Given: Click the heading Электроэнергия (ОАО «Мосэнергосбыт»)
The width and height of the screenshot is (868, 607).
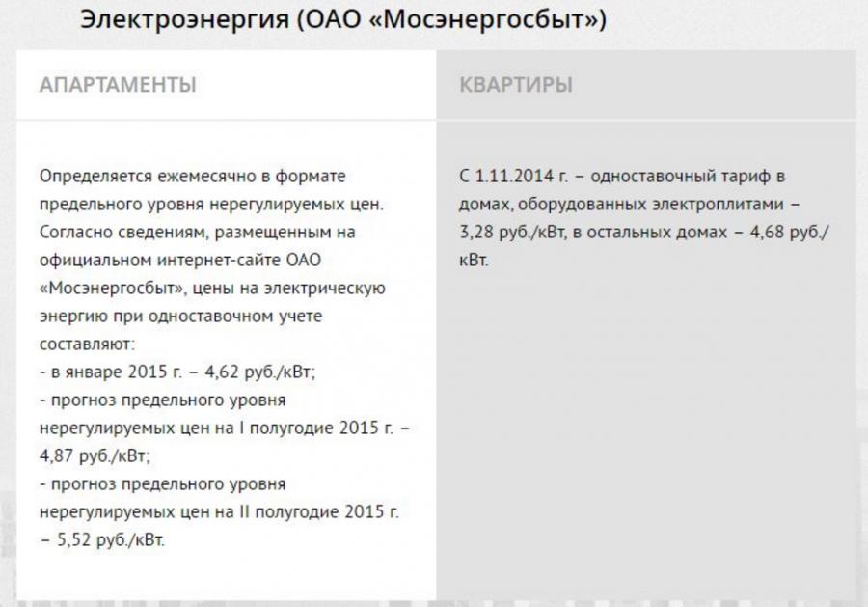Looking at the screenshot, I should point(343,19).
